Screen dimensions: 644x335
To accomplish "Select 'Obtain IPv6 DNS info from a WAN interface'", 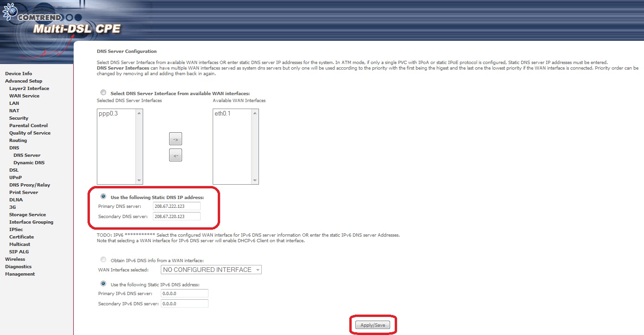I will (103, 259).
